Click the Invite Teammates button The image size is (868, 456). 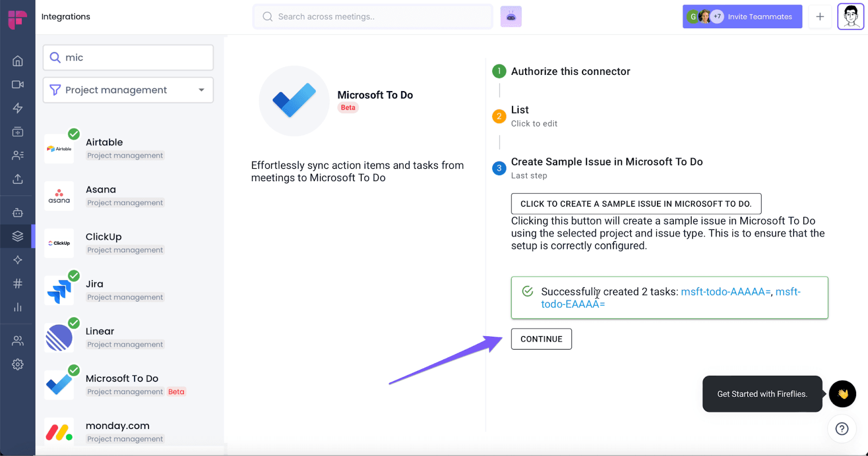(742, 17)
